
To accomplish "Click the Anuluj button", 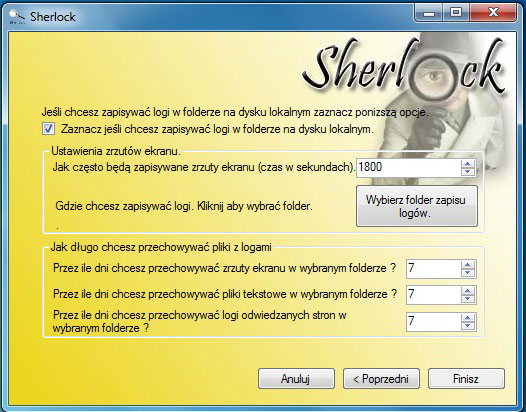I will click(x=296, y=379).
